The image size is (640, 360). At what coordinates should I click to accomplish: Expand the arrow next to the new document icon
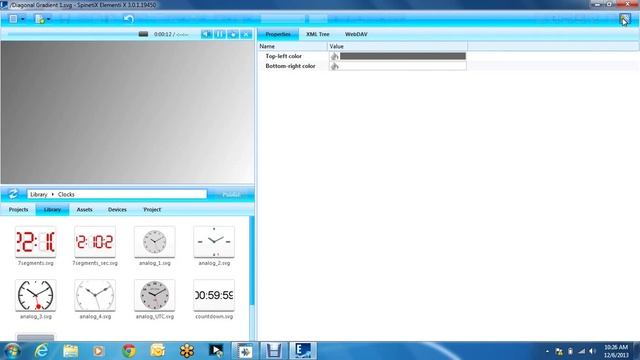click(49, 19)
